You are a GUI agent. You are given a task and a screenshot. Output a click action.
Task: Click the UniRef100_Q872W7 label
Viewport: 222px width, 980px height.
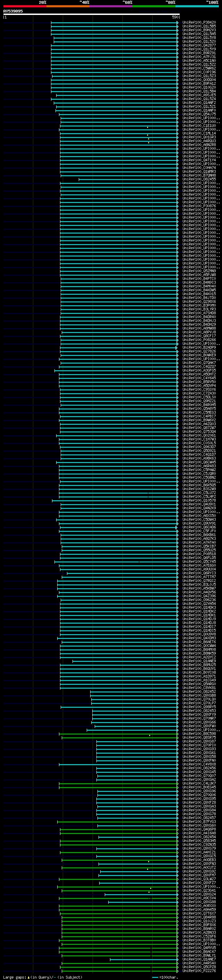[199, 428]
